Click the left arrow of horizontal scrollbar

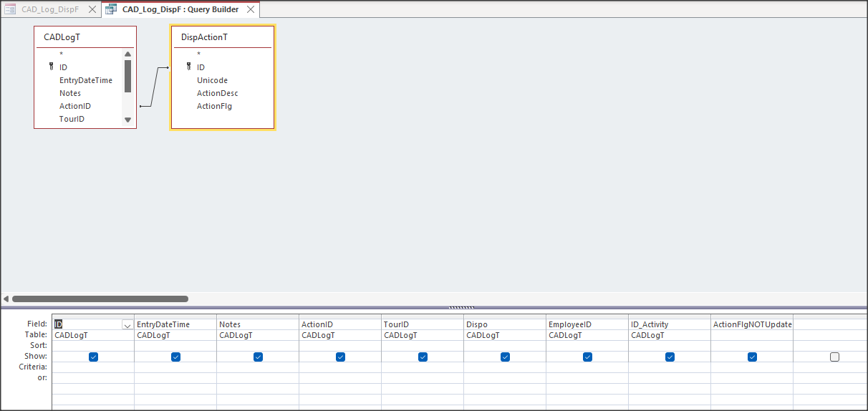[6, 299]
